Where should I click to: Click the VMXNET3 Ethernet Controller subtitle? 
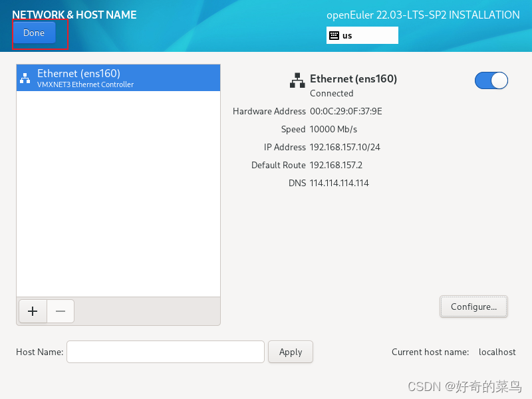[86, 84]
